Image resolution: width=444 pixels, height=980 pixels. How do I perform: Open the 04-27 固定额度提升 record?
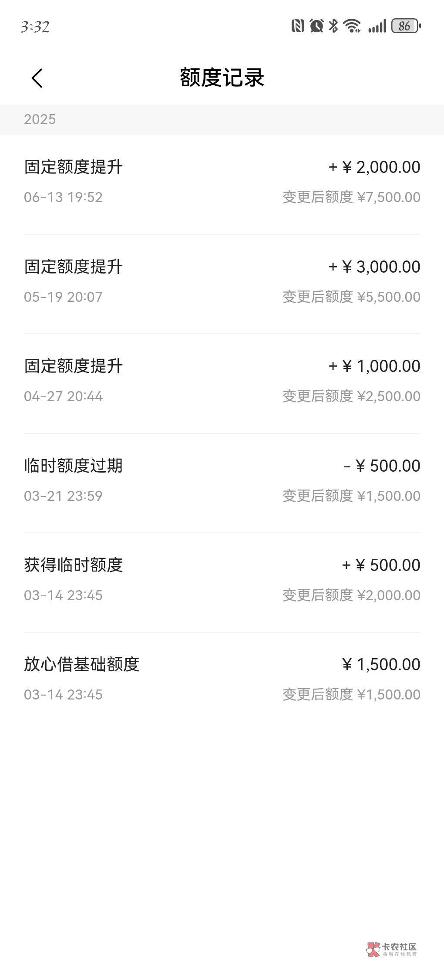(222, 380)
